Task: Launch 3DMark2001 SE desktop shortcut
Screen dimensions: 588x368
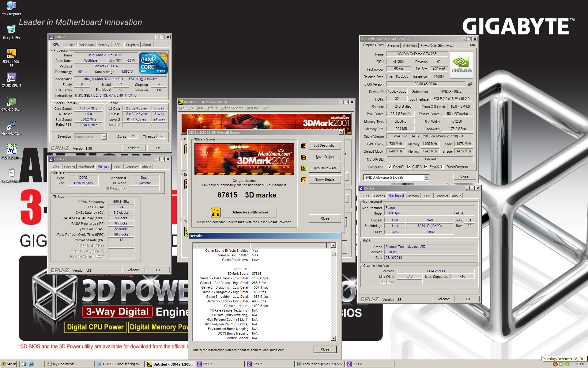Action: 11,58
